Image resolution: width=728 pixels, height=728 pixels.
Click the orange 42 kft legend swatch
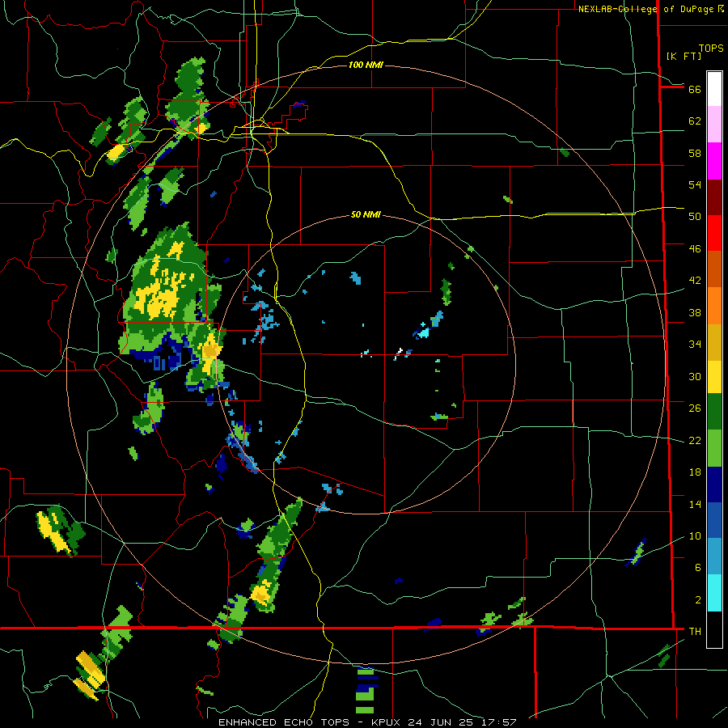[x=714, y=306]
